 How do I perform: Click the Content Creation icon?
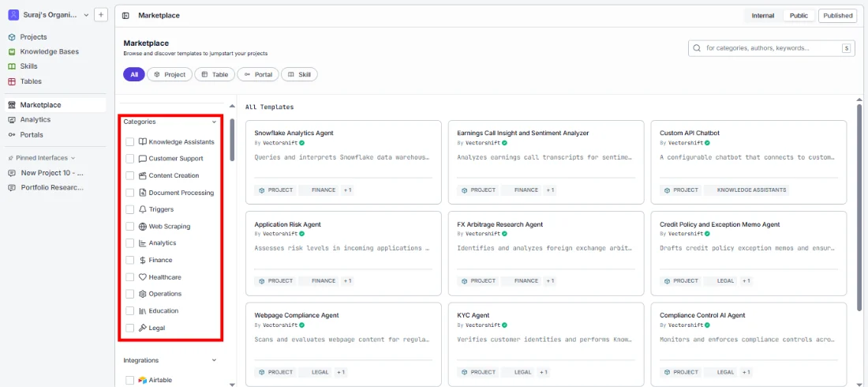pyautogui.click(x=142, y=176)
